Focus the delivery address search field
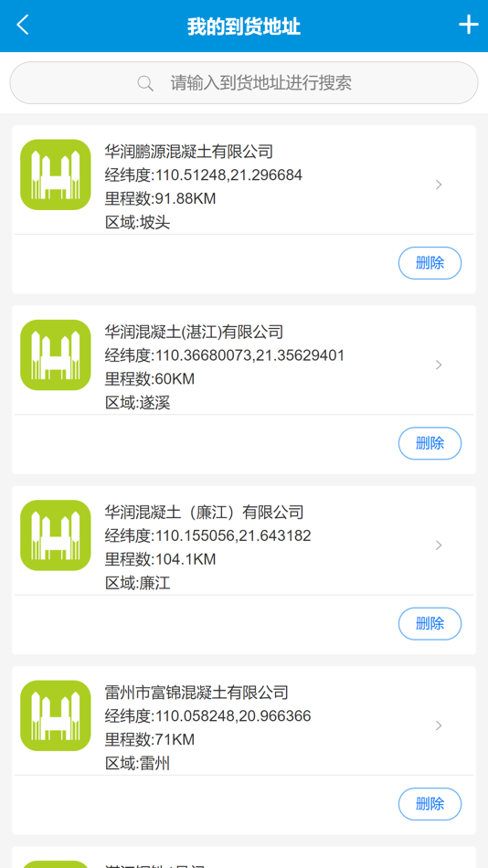 click(x=244, y=83)
